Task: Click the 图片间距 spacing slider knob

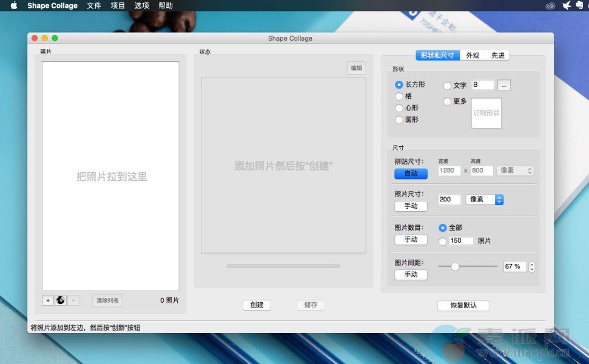Action: 455,266
